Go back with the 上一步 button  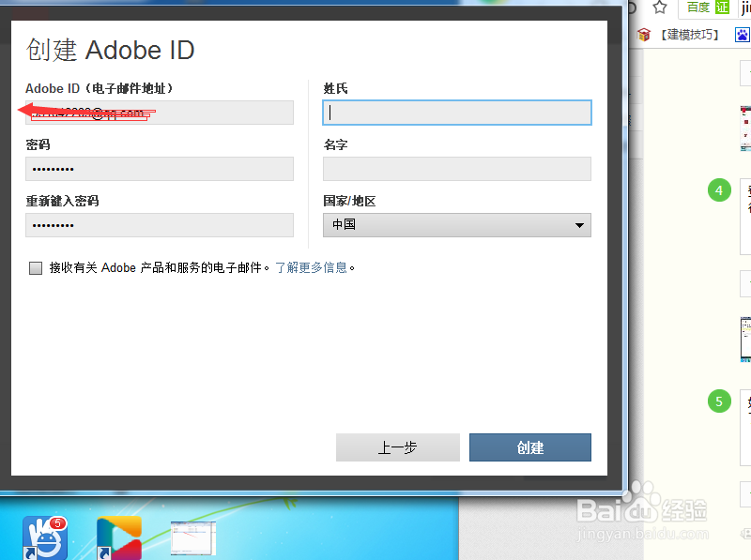click(x=397, y=447)
